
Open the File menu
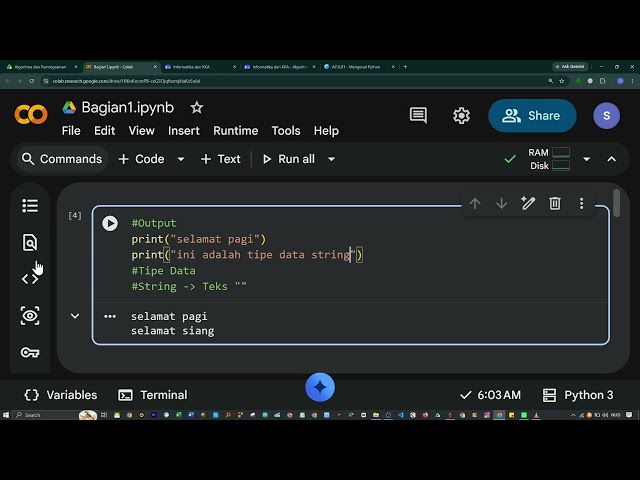coord(71,131)
